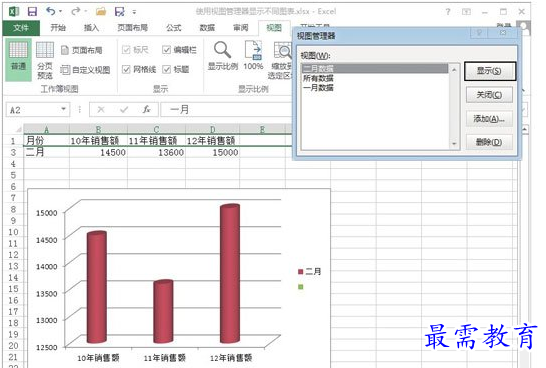546x368 pixels.
Task: Click cell containing 二月
Action: (x=46, y=152)
